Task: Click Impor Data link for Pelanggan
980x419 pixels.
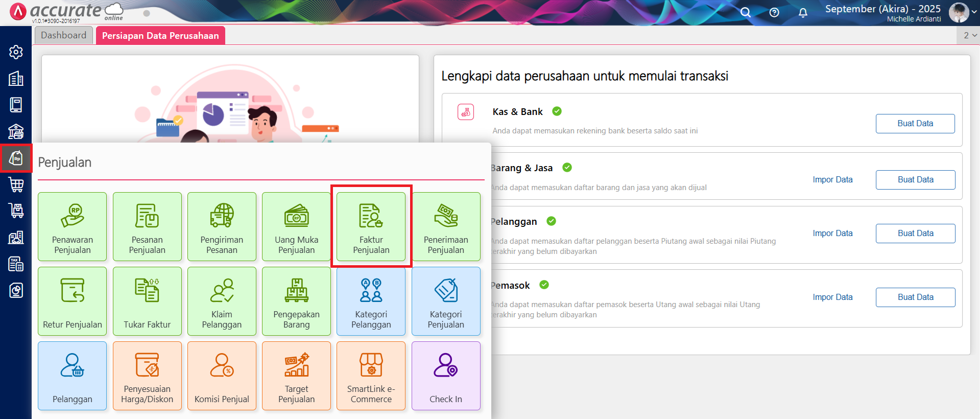Action: (832, 233)
